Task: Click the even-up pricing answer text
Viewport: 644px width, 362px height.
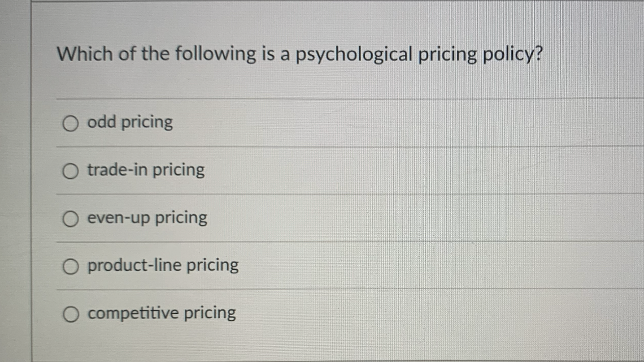Action: tap(147, 218)
